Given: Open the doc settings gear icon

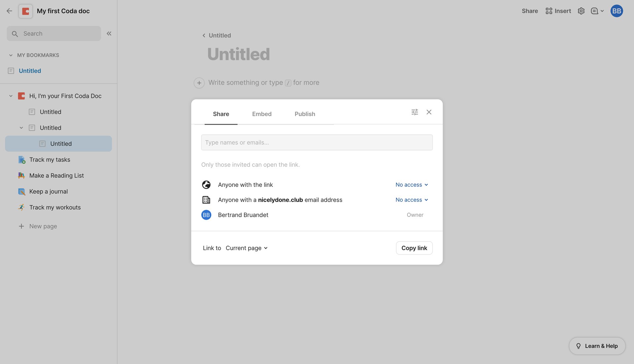Looking at the screenshot, I should 581,11.
